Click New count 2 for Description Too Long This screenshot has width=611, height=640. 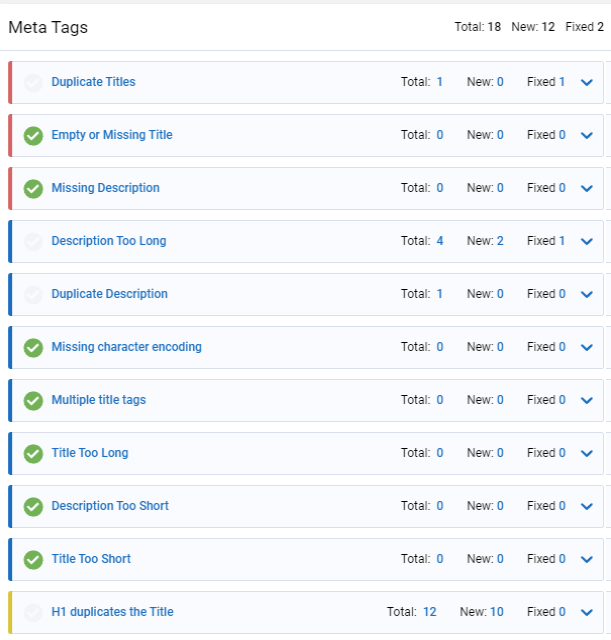click(x=500, y=241)
